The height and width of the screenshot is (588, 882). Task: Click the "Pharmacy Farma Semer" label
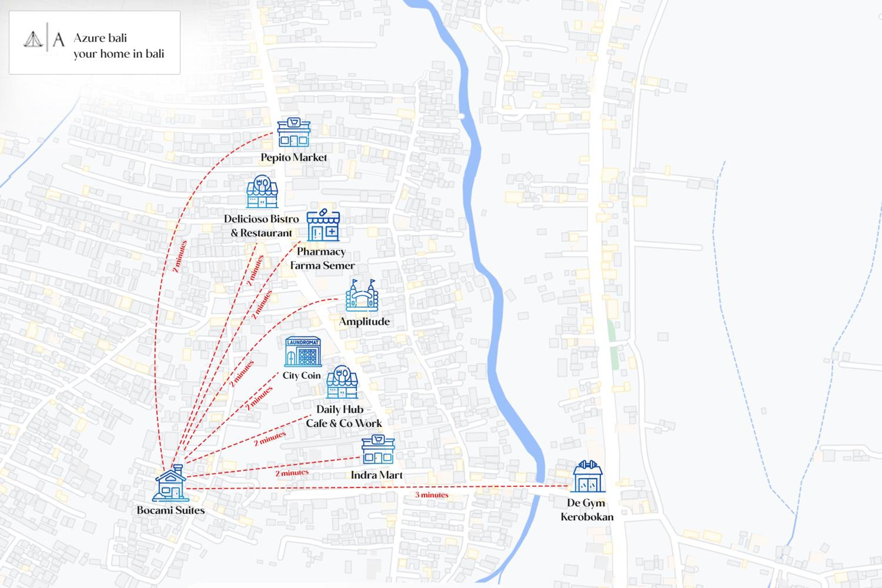[x=322, y=258]
